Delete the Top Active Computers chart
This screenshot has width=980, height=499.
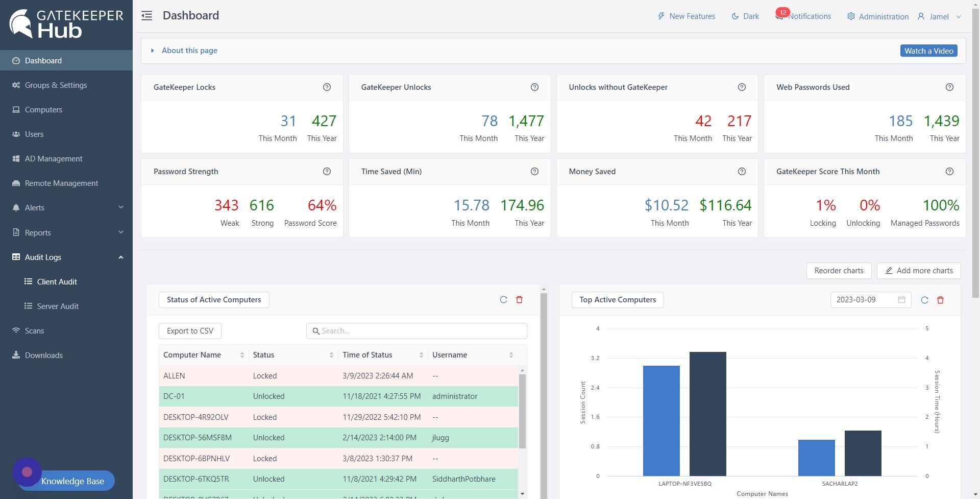(x=940, y=300)
